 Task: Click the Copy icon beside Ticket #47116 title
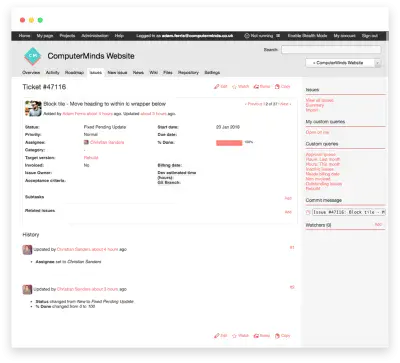tap(277, 87)
